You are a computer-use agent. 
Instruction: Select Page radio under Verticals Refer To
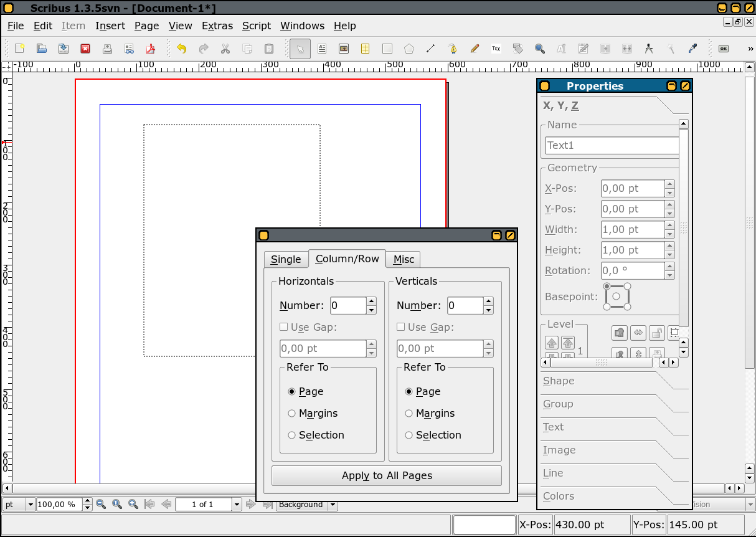pos(409,392)
